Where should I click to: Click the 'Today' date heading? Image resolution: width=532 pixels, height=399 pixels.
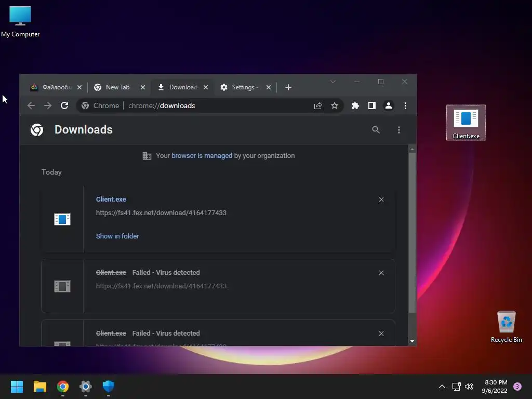[x=51, y=172]
